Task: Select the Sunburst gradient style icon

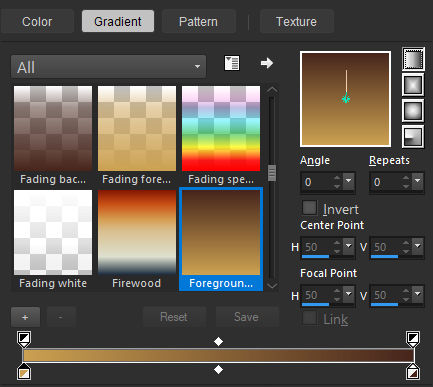Action: (413, 110)
